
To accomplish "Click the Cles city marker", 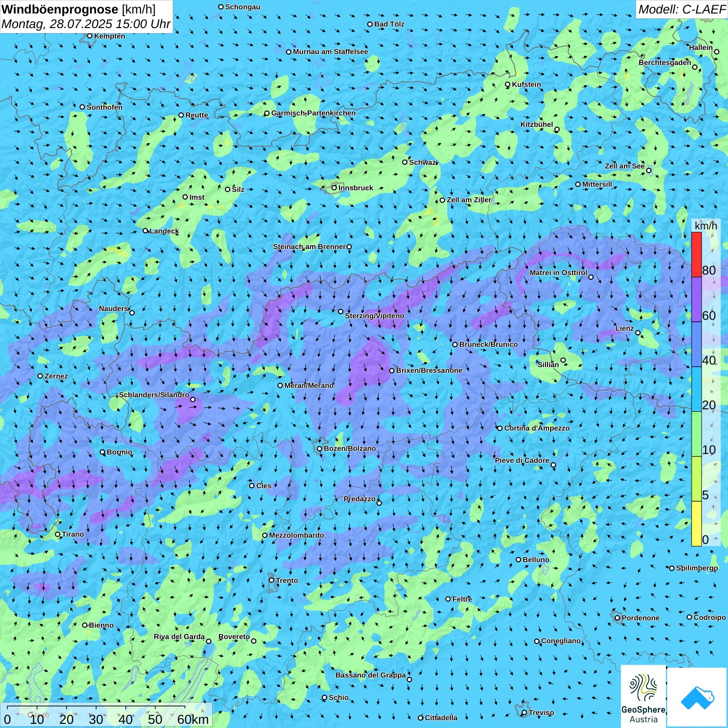I will tap(252, 486).
